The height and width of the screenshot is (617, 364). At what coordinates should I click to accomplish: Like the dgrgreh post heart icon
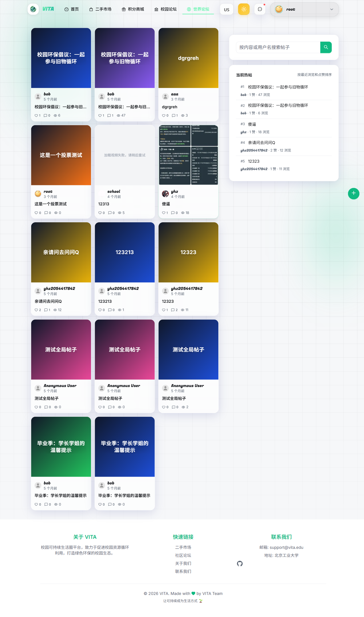[x=164, y=115]
